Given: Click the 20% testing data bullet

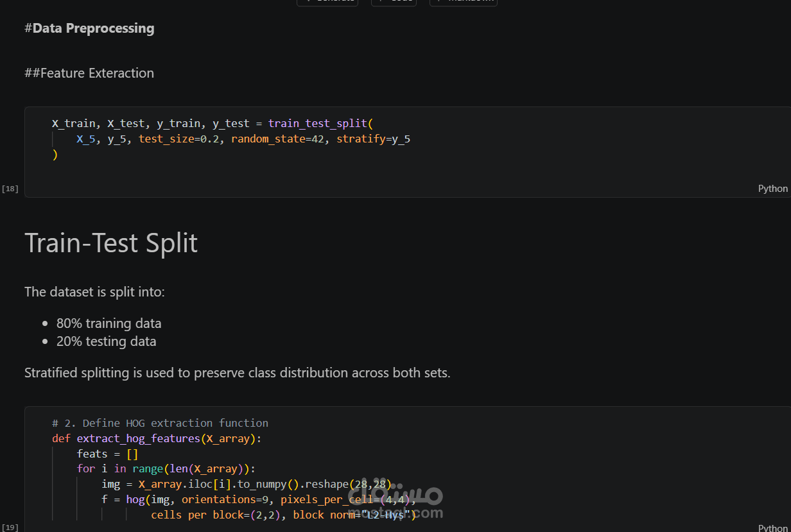Looking at the screenshot, I should click(x=106, y=341).
